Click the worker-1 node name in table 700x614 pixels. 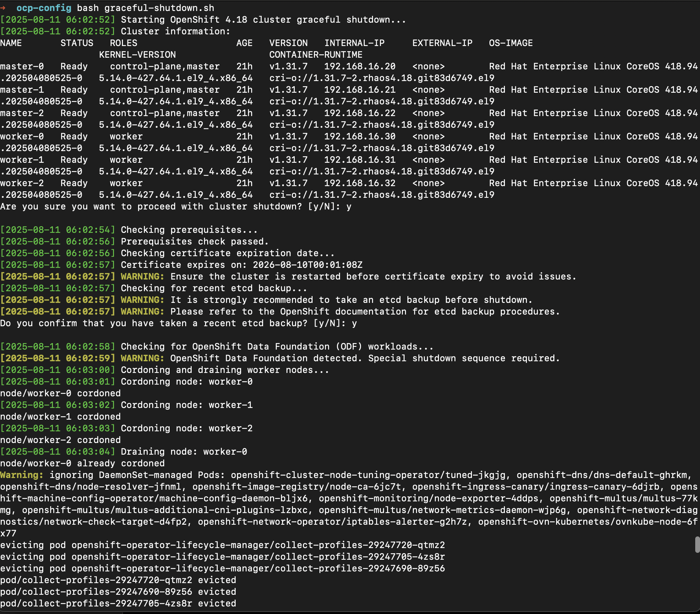(x=22, y=160)
